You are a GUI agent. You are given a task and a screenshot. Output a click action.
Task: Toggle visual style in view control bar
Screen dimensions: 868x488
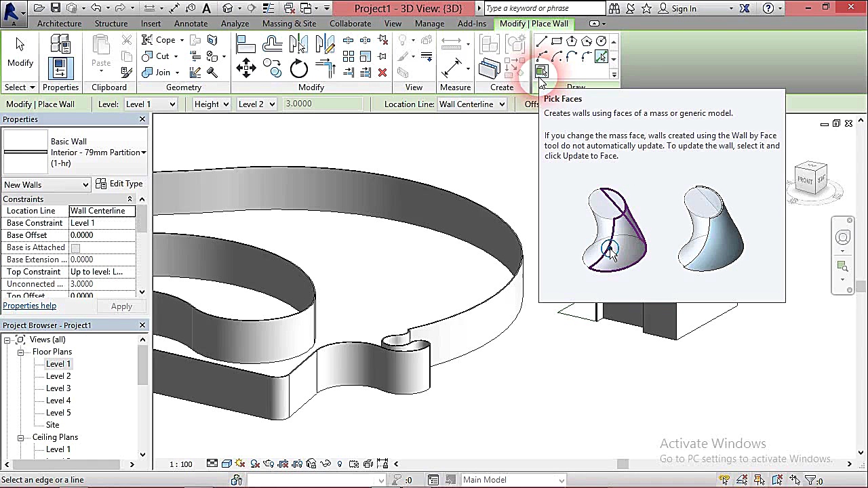[226, 464]
